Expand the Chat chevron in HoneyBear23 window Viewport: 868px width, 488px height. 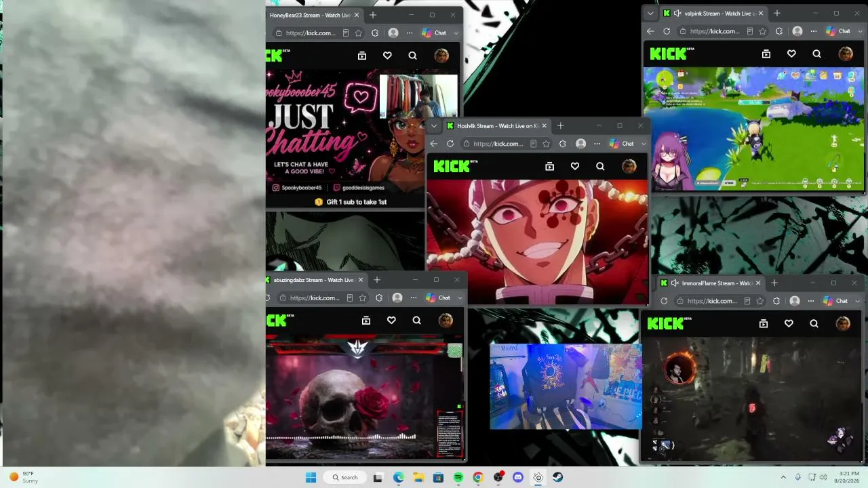[456, 33]
